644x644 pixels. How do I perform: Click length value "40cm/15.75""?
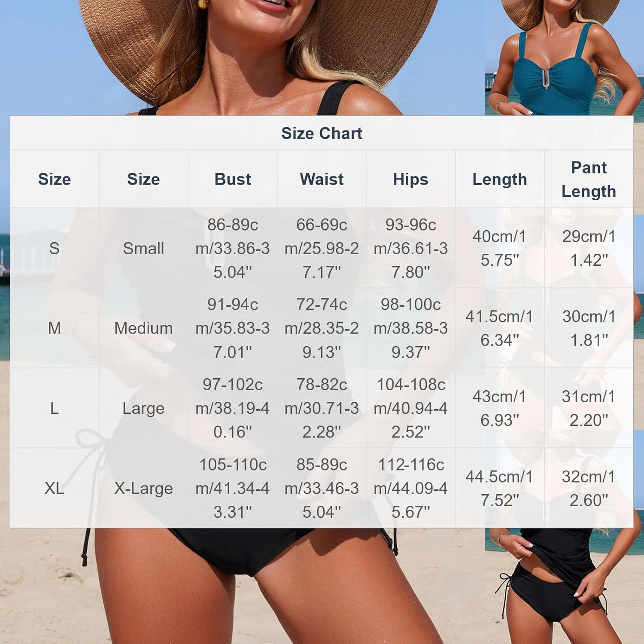[x=500, y=248]
